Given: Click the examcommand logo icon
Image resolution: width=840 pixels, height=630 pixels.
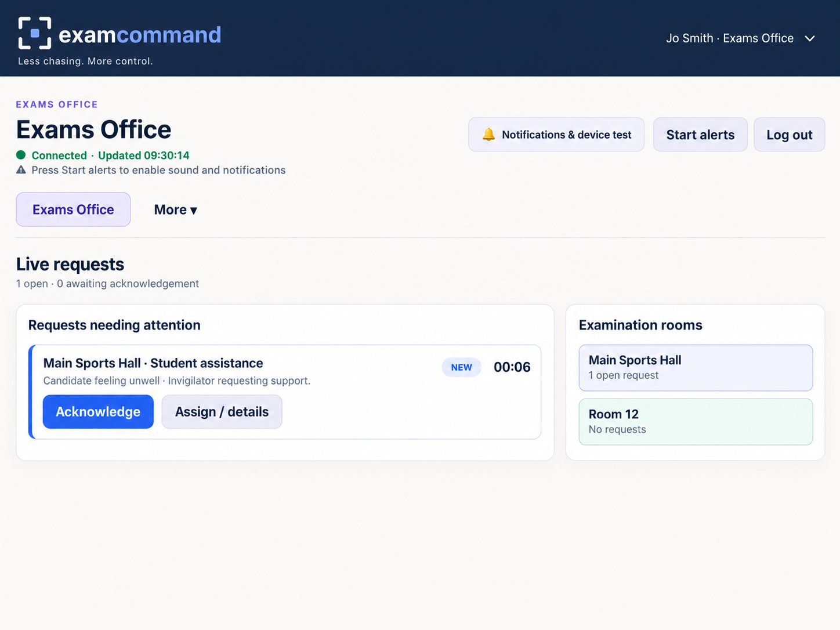Looking at the screenshot, I should click(x=34, y=33).
